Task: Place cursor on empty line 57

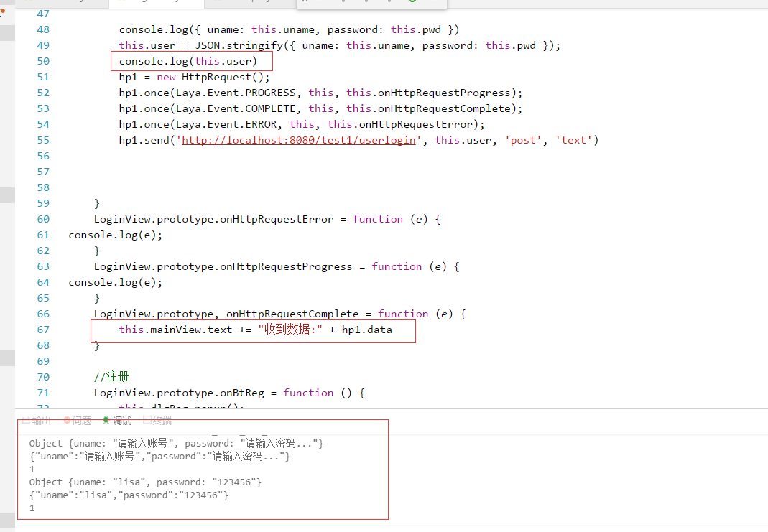Action: pos(287,172)
